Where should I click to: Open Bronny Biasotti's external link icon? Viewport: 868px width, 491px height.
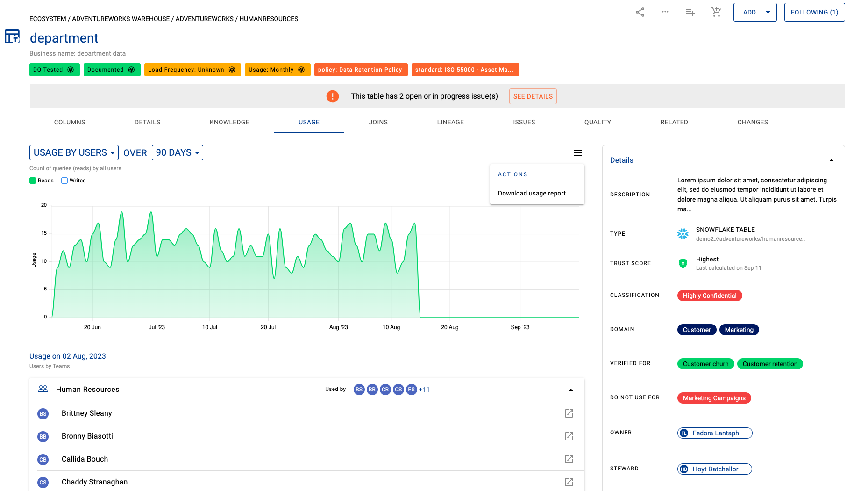[569, 436]
